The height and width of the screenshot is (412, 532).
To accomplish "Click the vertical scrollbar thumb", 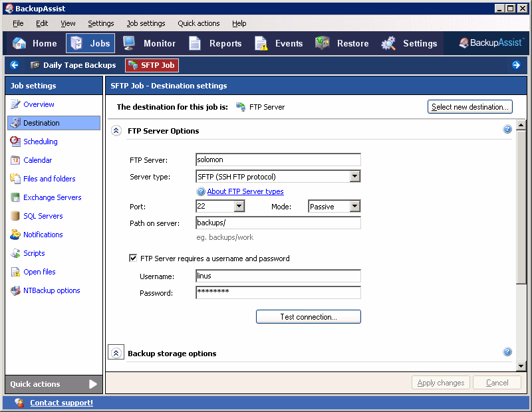I will [x=521, y=207].
